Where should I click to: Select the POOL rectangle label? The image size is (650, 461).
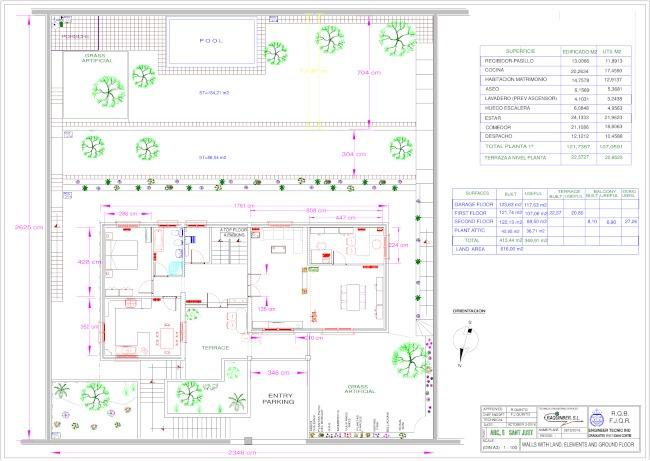[210, 42]
